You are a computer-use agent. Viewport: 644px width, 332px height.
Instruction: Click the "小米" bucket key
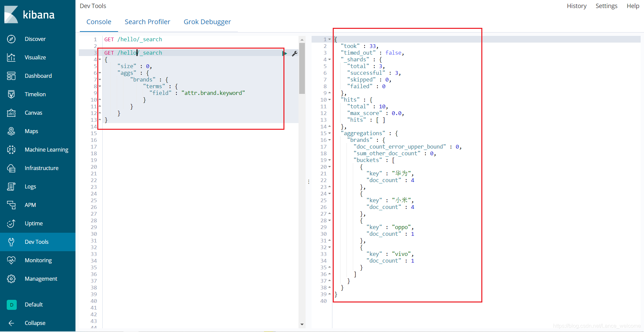[x=401, y=200]
